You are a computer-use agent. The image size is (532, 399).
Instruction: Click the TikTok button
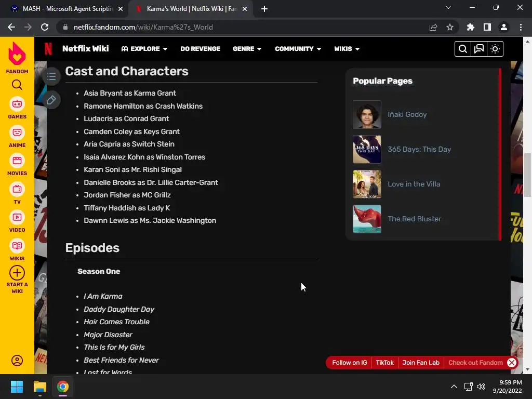click(384, 362)
